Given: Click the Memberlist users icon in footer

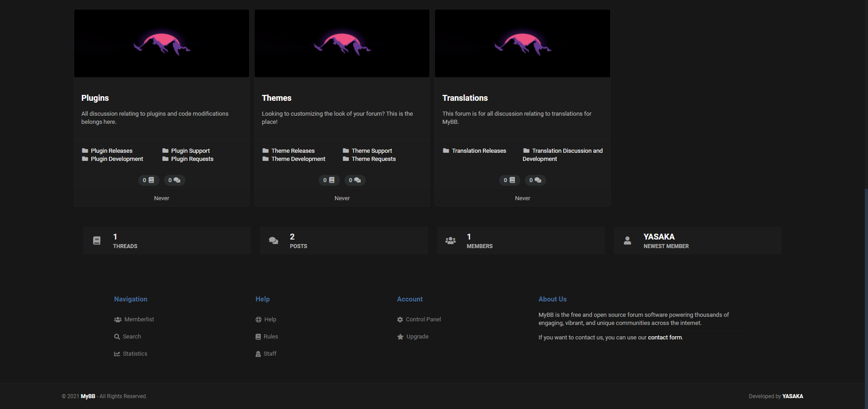Looking at the screenshot, I should pyautogui.click(x=118, y=320).
